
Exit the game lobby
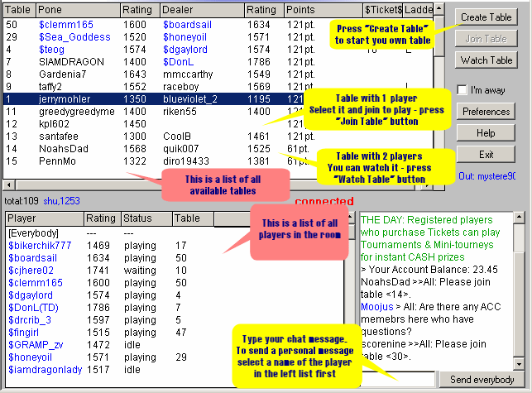click(485, 155)
